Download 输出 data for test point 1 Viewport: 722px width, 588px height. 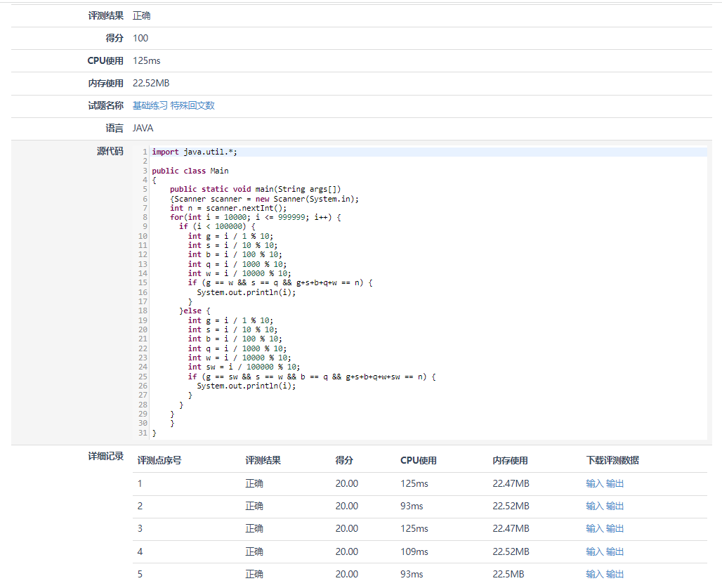(615, 483)
